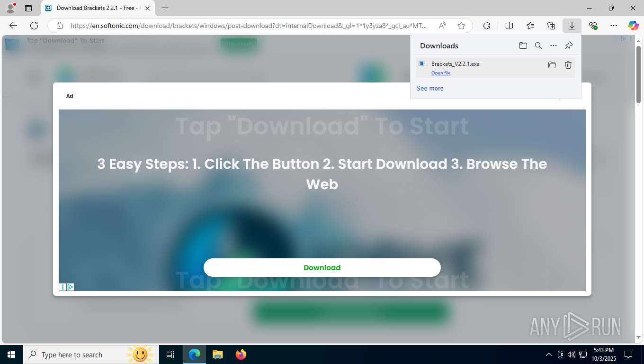Click the taskbar search box
The height and width of the screenshot is (364, 644).
click(90, 355)
